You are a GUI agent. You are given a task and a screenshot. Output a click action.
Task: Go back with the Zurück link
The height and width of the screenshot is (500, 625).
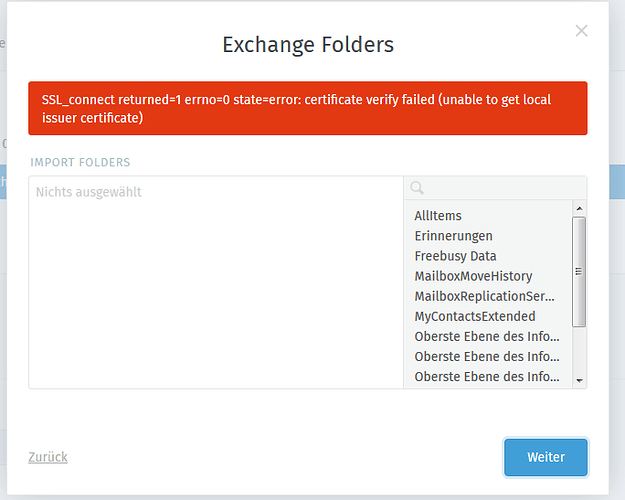click(48, 457)
